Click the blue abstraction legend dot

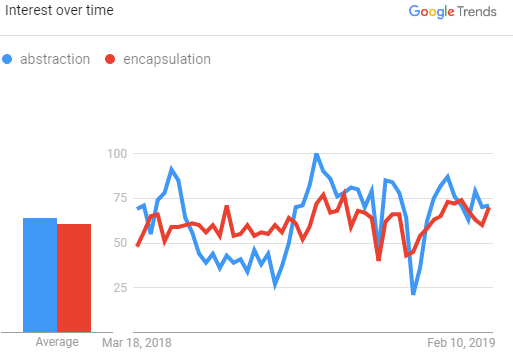(7, 59)
